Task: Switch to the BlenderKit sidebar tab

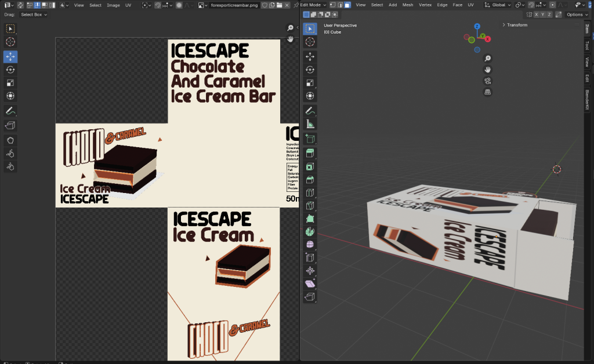Action: pos(587,99)
